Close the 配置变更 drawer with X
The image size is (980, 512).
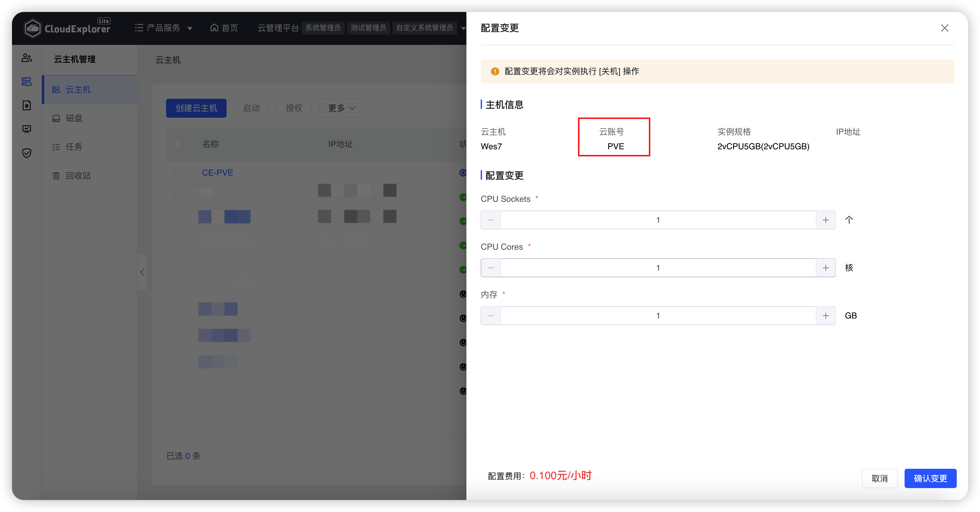(944, 28)
